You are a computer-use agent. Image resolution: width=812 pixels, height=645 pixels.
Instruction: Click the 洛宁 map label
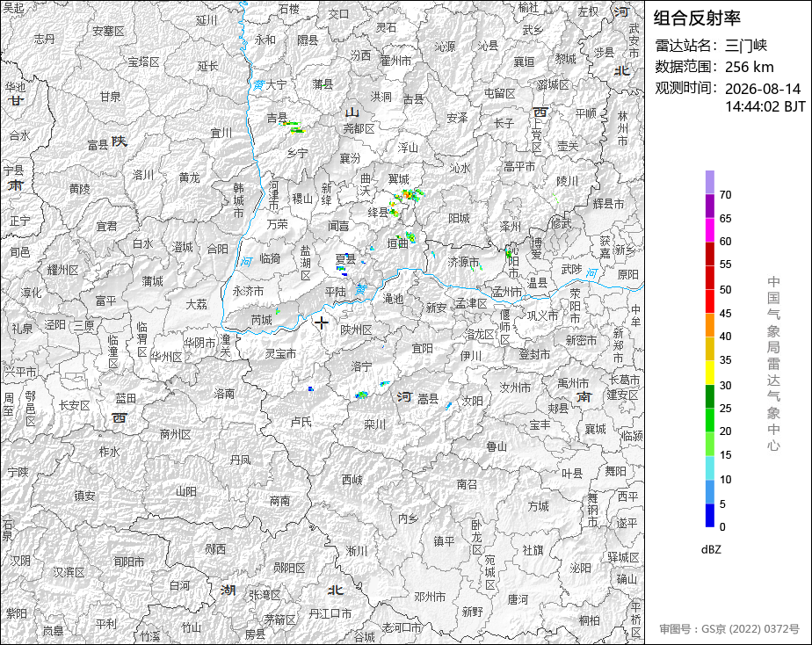click(x=361, y=367)
